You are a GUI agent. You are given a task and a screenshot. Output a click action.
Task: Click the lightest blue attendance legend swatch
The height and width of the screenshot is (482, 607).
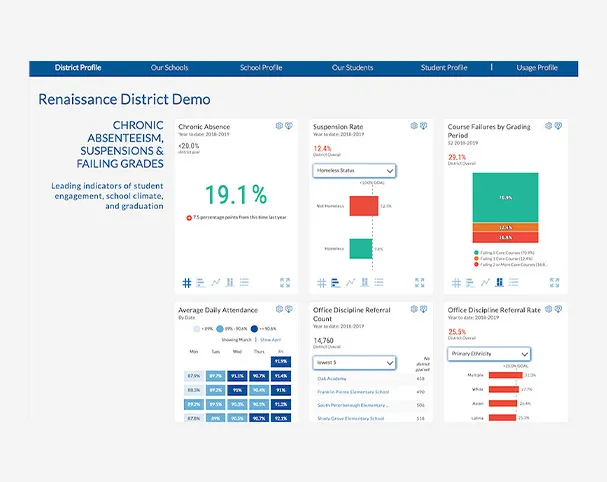pyautogui.click(x=197, y=329)
